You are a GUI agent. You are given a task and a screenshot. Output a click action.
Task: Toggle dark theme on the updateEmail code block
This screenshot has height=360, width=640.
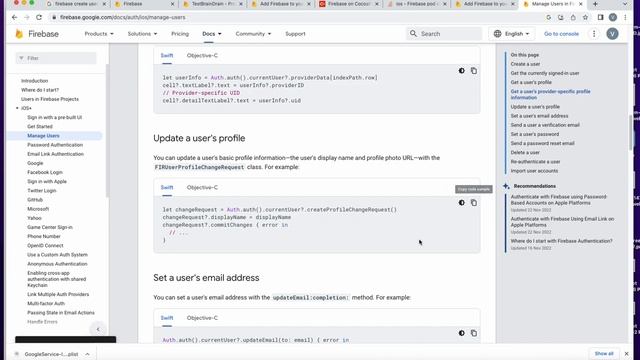point(462,333)
